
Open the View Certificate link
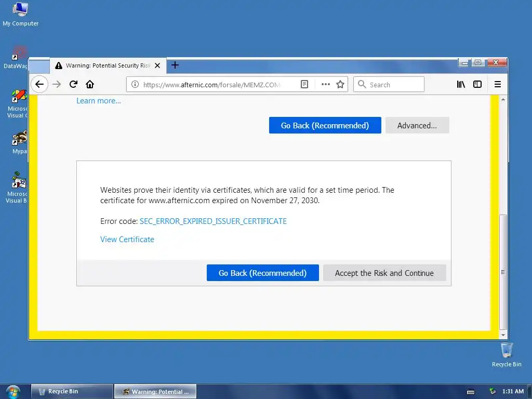[x=127, y=240]
